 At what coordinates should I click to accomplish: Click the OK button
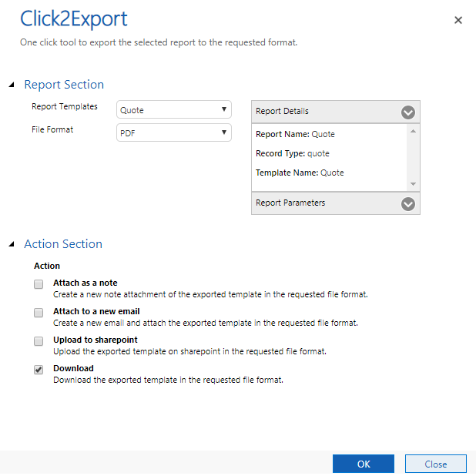[x=364, y=464]
